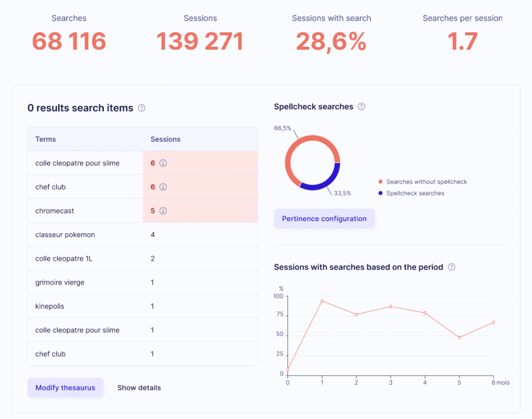Click the Searches without spellcheck legend dot
The height and width of the screenshot is (419, 532).
coord(381,182)
